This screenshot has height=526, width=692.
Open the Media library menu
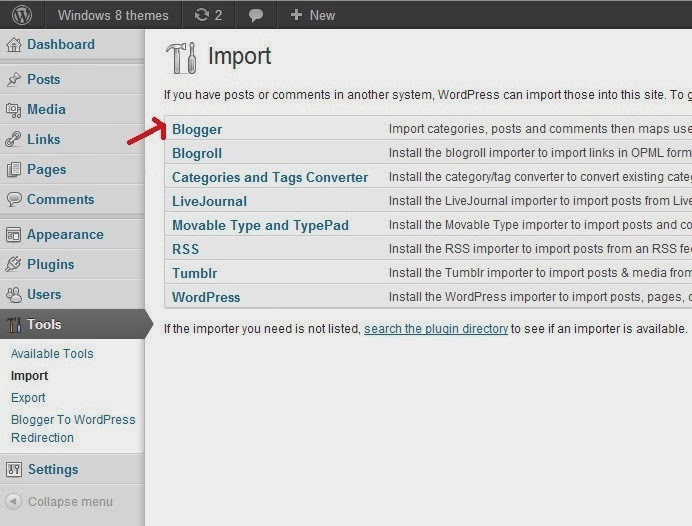pyautogui.click(x=46, y=109)
